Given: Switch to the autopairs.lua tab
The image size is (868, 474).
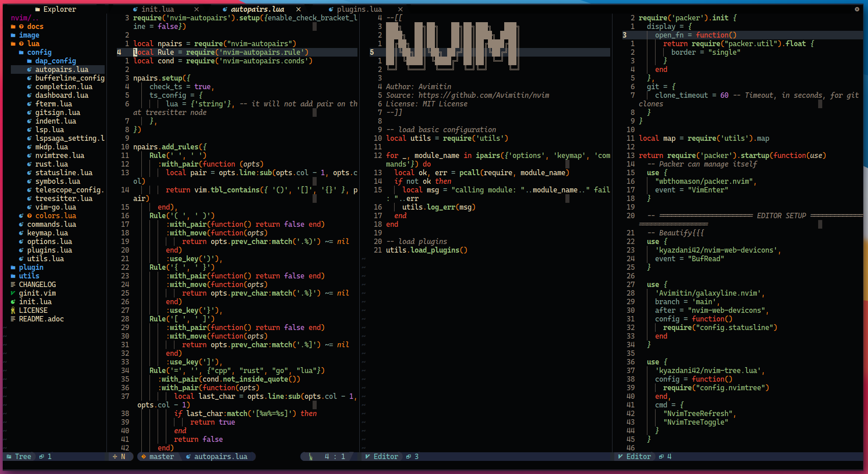Looking at the screenshot, I should (x=257, y=9).
